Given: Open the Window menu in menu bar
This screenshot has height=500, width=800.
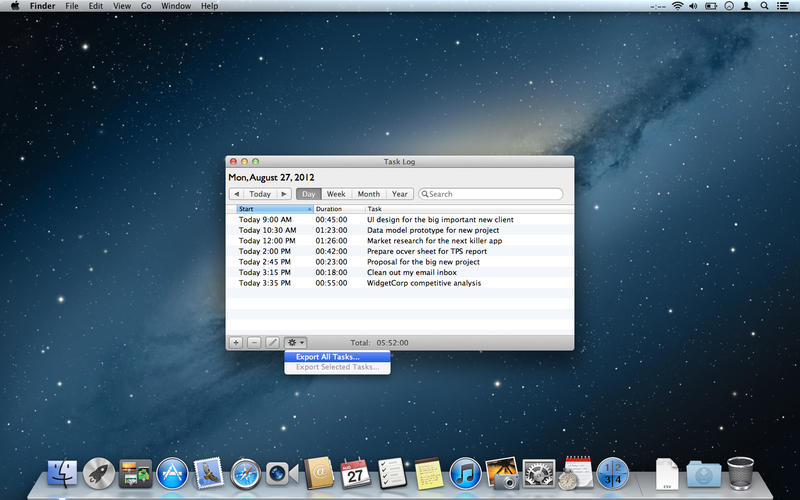Looking at the screenshot, I should (x=176, y=6).
